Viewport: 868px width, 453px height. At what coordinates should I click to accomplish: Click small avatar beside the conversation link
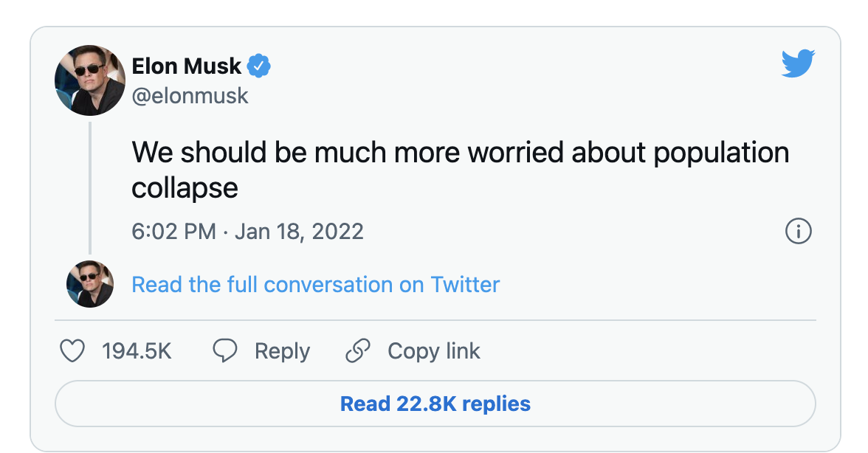coord(90,284)
